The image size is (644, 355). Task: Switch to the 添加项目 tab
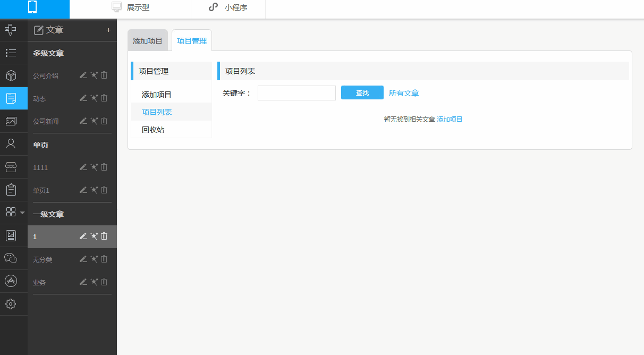point(148,40)
